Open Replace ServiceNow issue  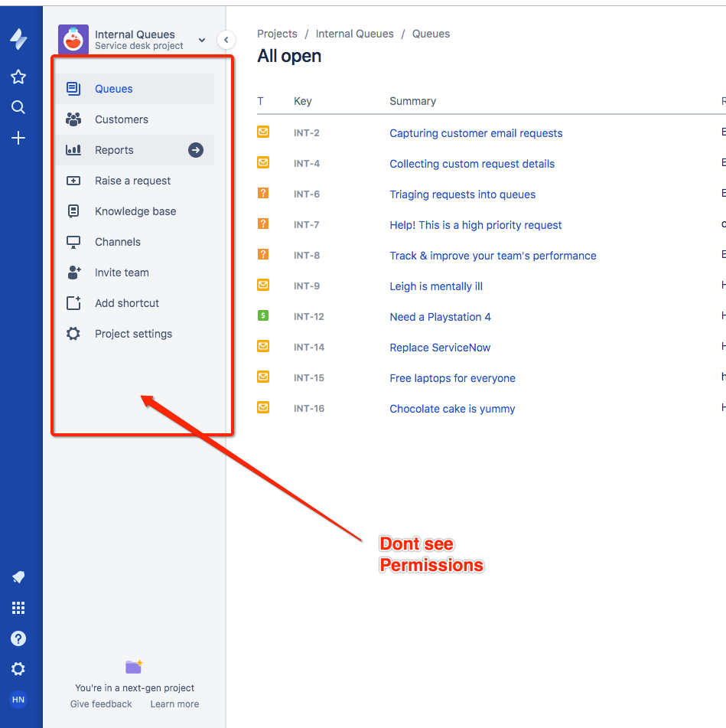coord(440,348)
